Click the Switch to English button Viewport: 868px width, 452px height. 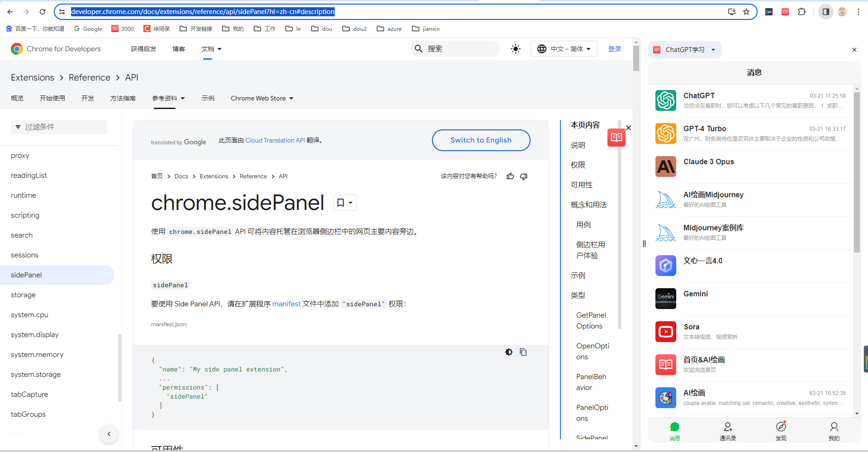(x=481, y=140)
